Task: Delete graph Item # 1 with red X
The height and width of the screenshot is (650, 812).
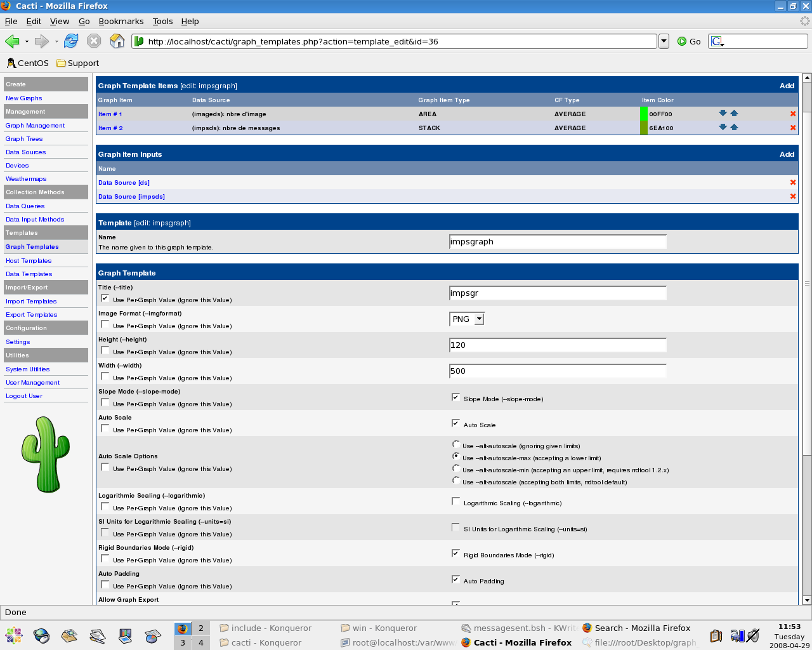Action: pos(793,114)
